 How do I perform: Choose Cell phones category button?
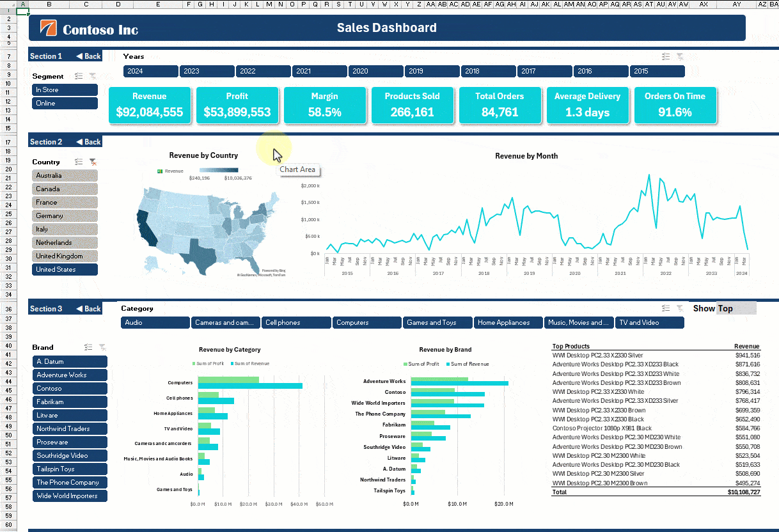coord(297,323)
